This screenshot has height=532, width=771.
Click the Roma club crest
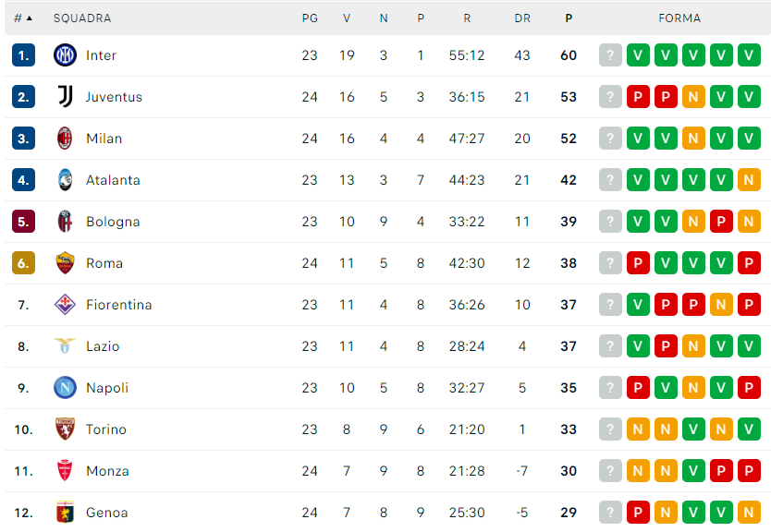click(x=65, y=263)
